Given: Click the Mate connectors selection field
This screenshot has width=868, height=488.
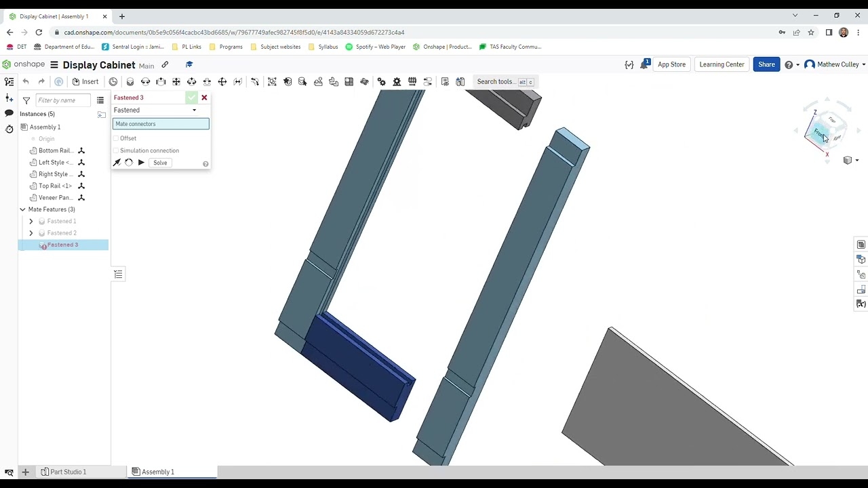Looking at the screenshot, I should [161, 124].
